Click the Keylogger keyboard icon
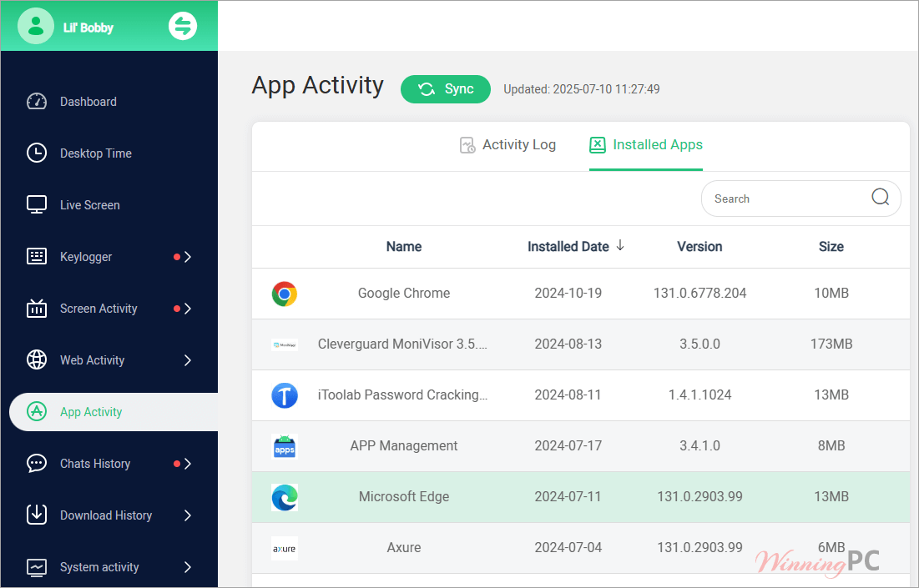919x588 pixels. (x=37, y=257)
